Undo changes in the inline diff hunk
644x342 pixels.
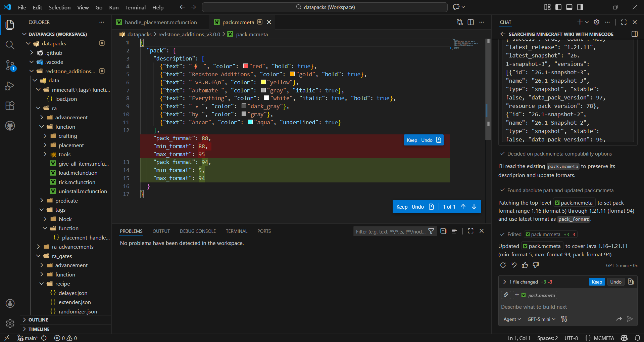click(x=427, y=140)
